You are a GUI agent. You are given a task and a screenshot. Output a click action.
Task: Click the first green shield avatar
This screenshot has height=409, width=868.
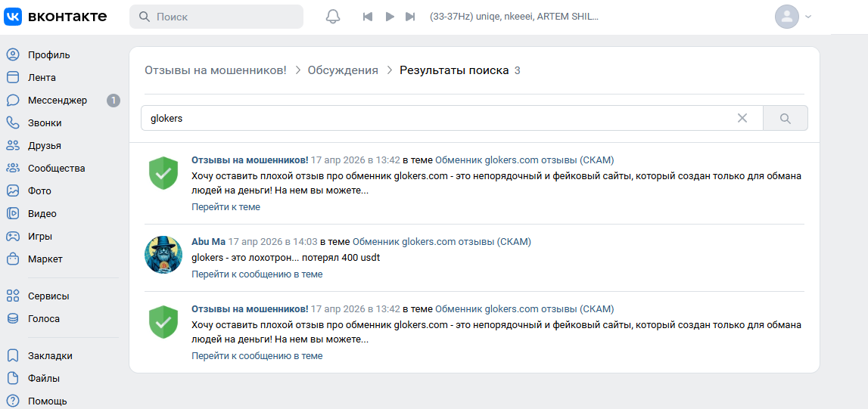point(163,173)
